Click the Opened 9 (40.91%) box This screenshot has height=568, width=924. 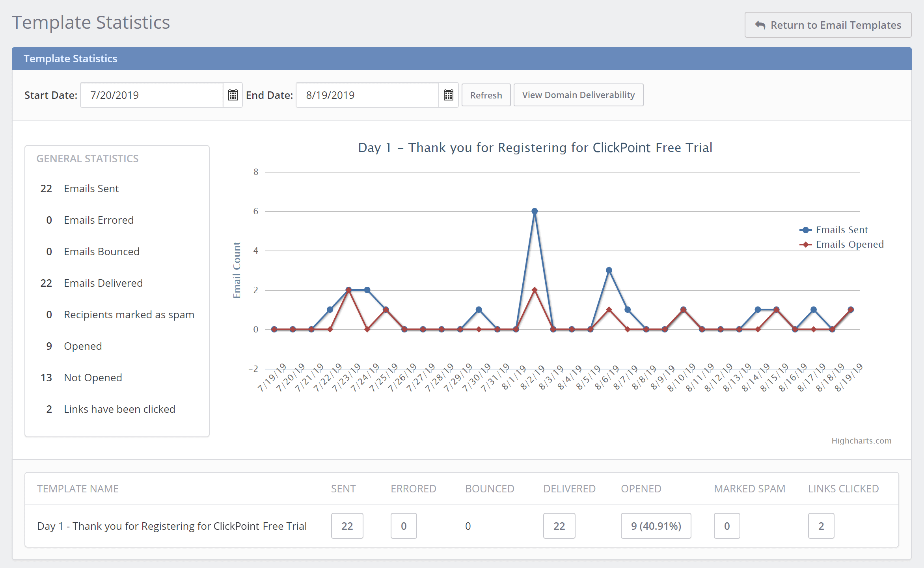point(656,526)
